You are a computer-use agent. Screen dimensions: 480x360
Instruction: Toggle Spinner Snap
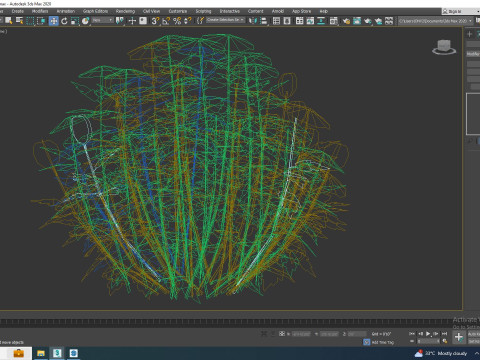(x=188, y=21)
